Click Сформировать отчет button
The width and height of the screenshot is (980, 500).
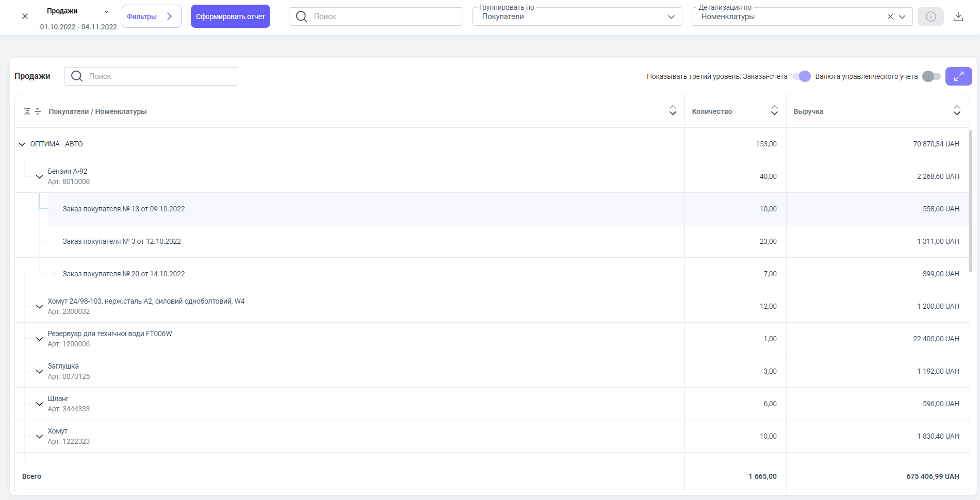tap(230, 16)
